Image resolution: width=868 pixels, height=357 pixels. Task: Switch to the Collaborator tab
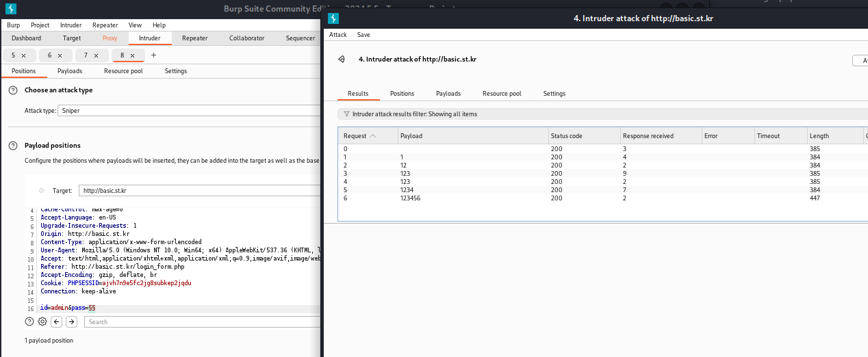tap(246, 38)
